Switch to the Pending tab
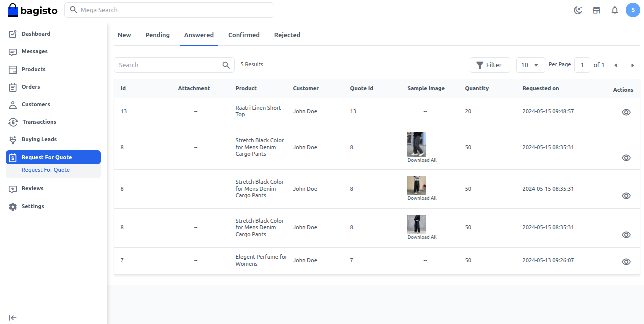This screenshot has width=644, height=324. click(x=157, y=35)
